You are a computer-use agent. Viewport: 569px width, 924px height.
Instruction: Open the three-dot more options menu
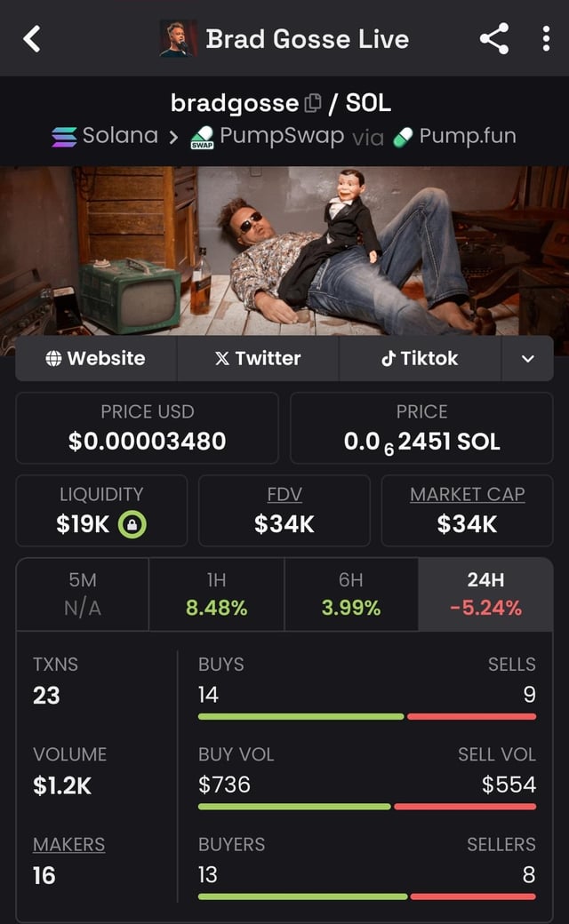click(546, 38)
